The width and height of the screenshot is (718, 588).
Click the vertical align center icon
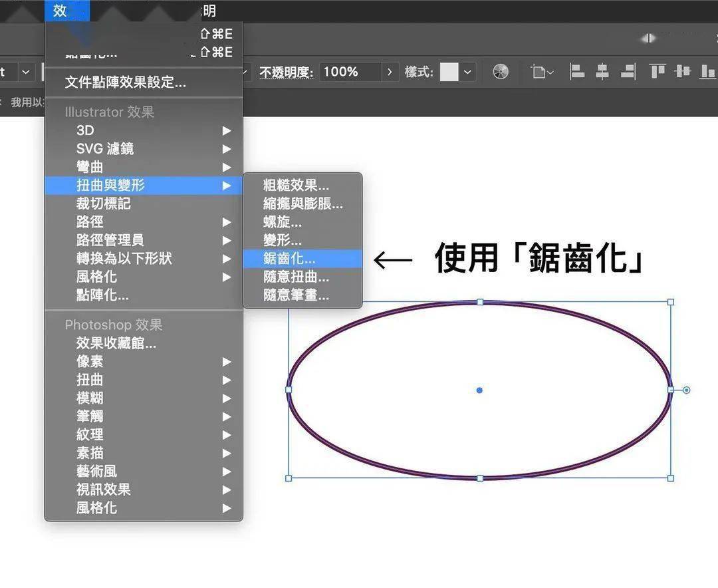(x=682, y=72)
